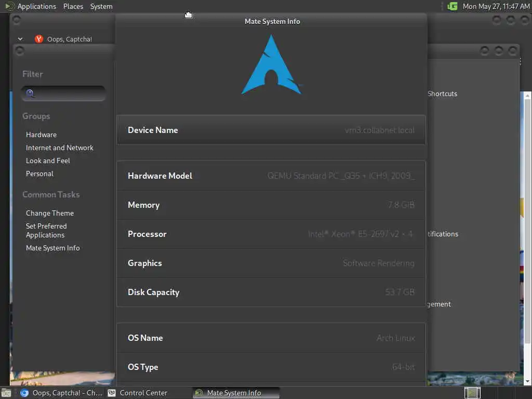Select the Hardware group
532x399 pixels.
41,135
